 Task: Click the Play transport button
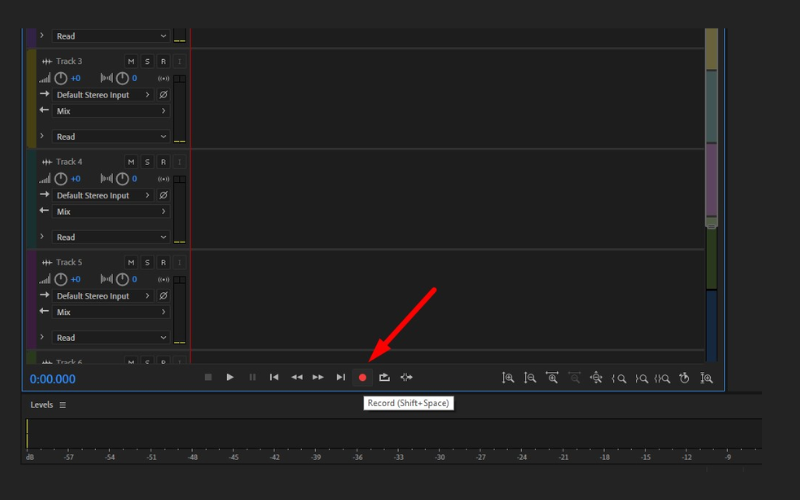point(230,377)
